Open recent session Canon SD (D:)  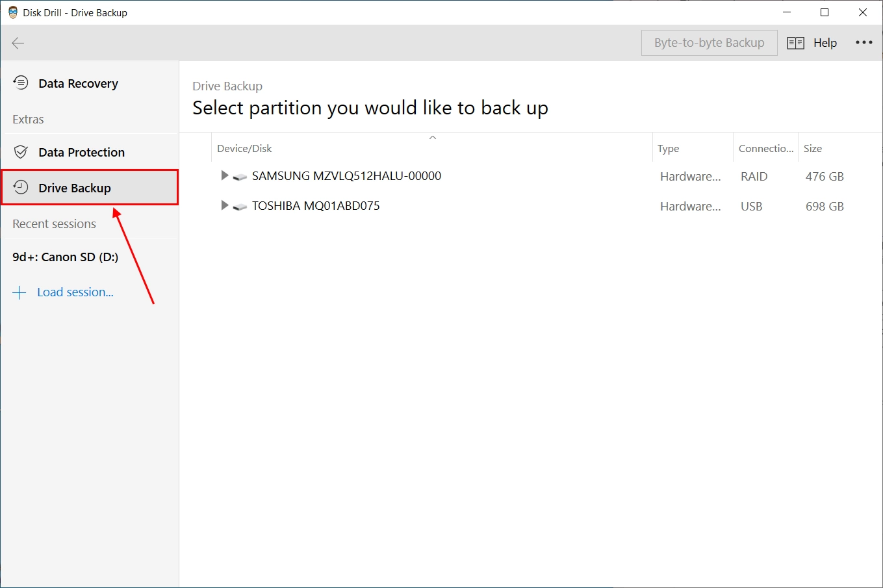[65, 257]
